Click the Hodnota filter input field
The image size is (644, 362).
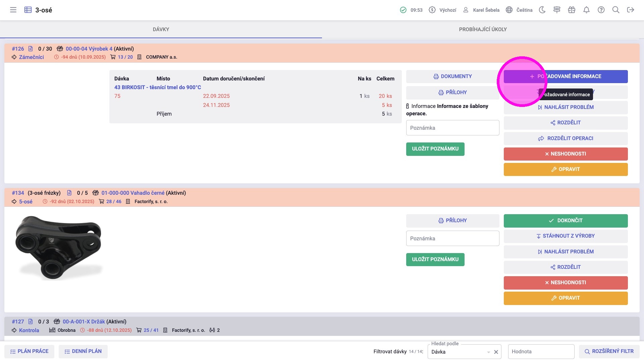541,352
